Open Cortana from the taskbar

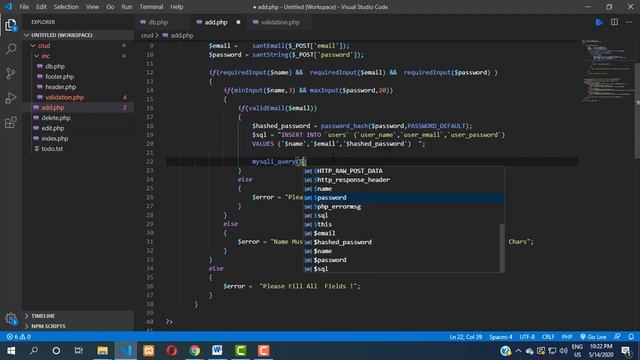pyautogui.click(x=56, y=351)
